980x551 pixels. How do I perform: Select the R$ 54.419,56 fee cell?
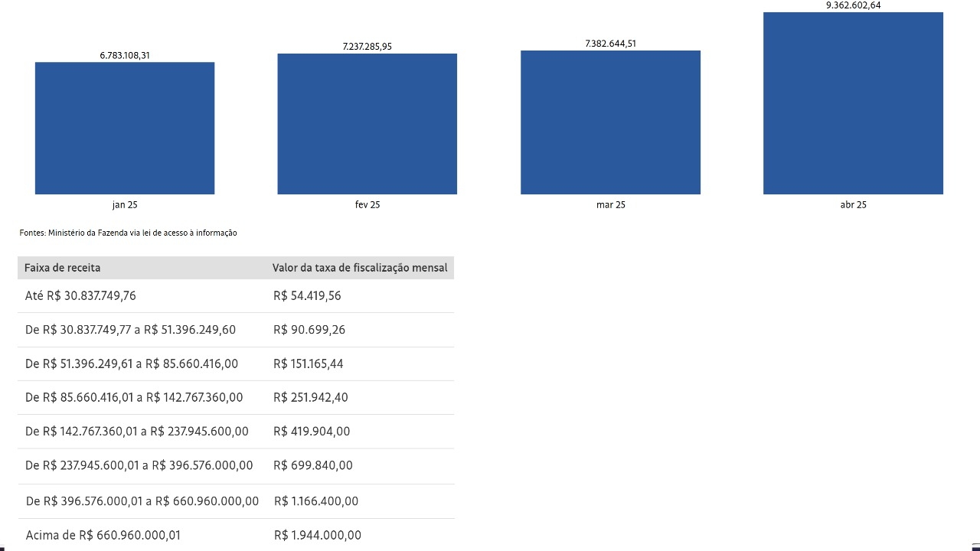307,296
